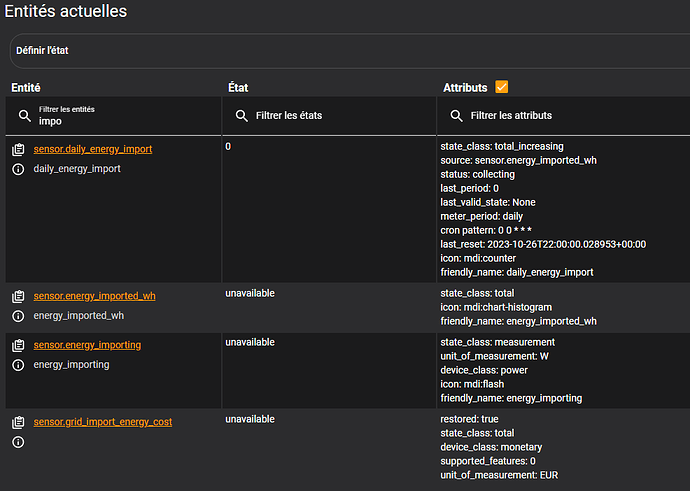Click search icon in states filter

[241, 116]
